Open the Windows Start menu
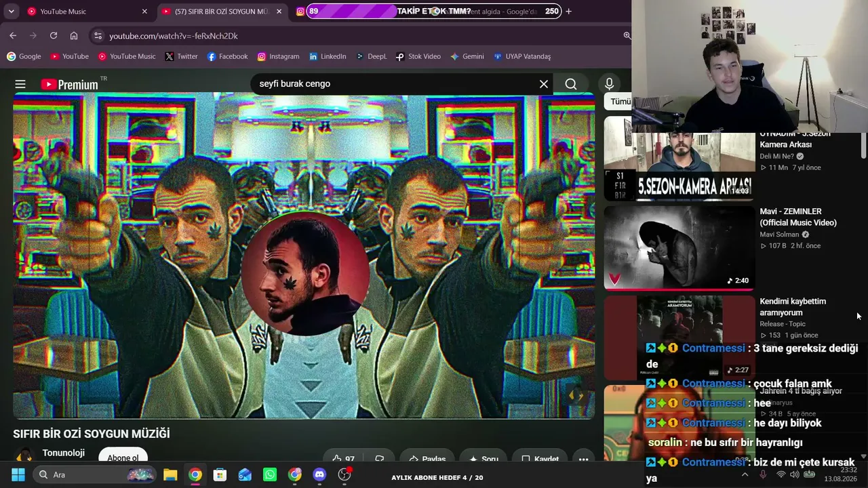868x488 pixels. (x=18, y=474)
